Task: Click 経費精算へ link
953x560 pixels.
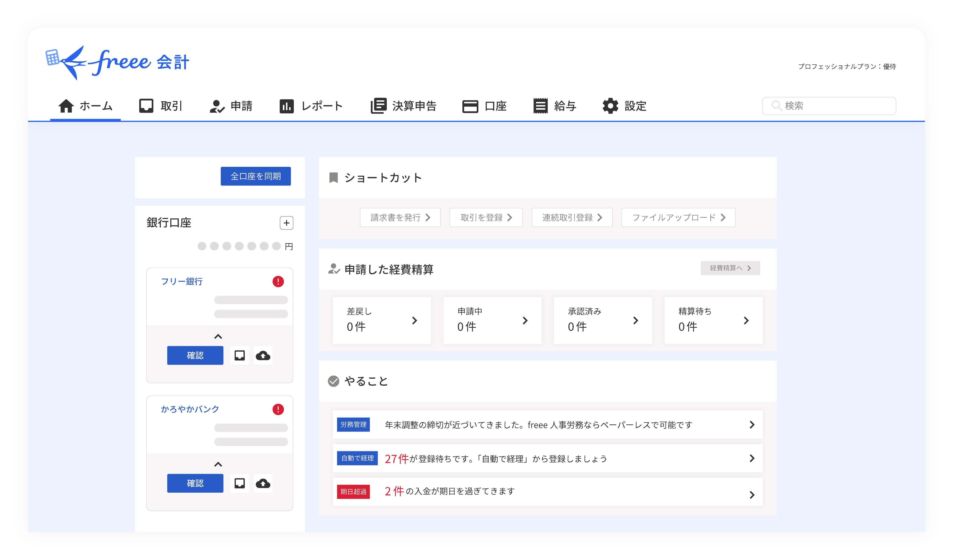Action: (730, 268)
